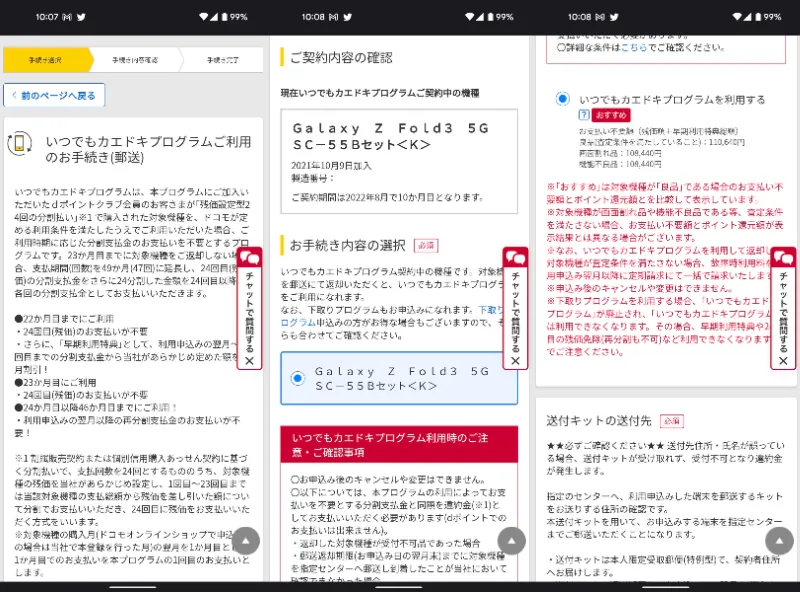Viewport: 800px width, 592px height.
Task: Close the chat widget on the ご契約内容の確認 screen
Action: click(515, 361)
